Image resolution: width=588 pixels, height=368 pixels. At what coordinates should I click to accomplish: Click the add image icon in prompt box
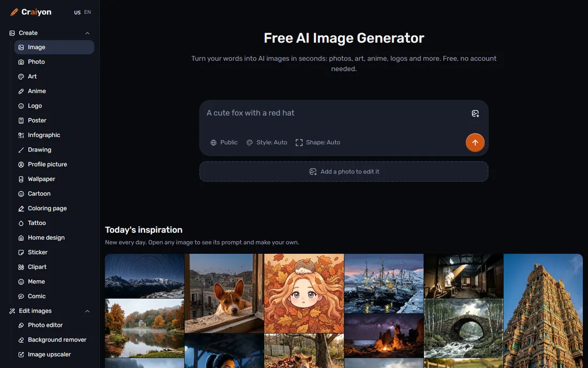[475, 113]
